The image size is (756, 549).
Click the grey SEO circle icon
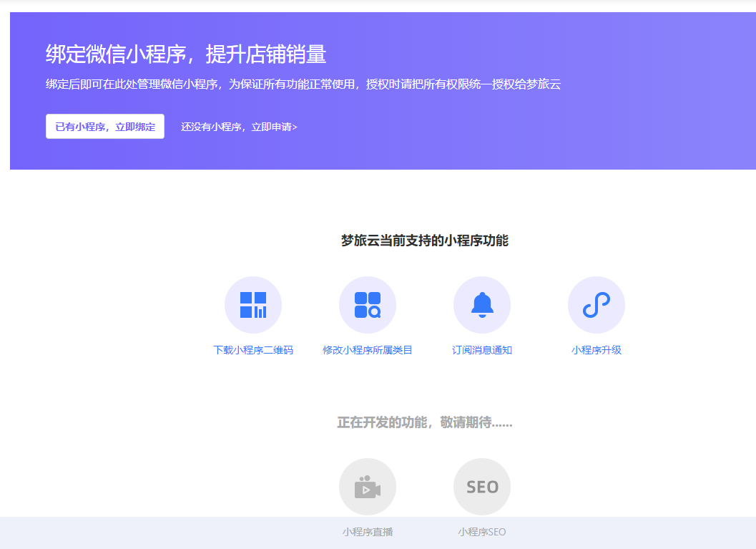(482, 487)
